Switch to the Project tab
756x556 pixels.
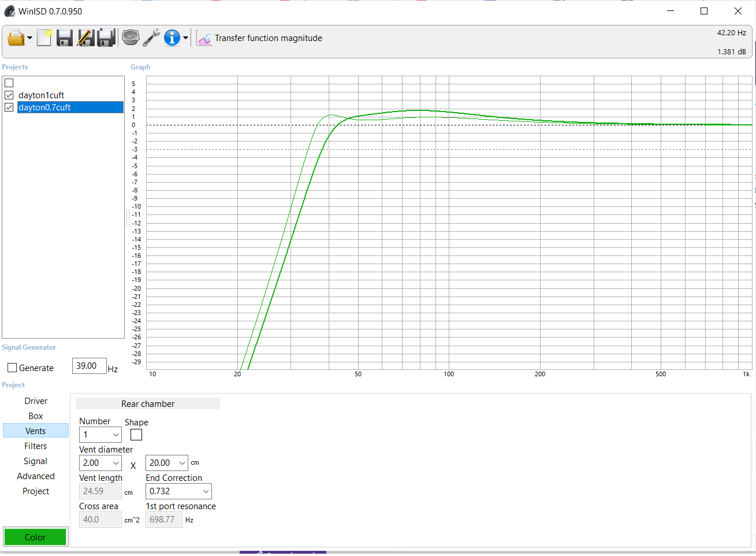(36, 491)
